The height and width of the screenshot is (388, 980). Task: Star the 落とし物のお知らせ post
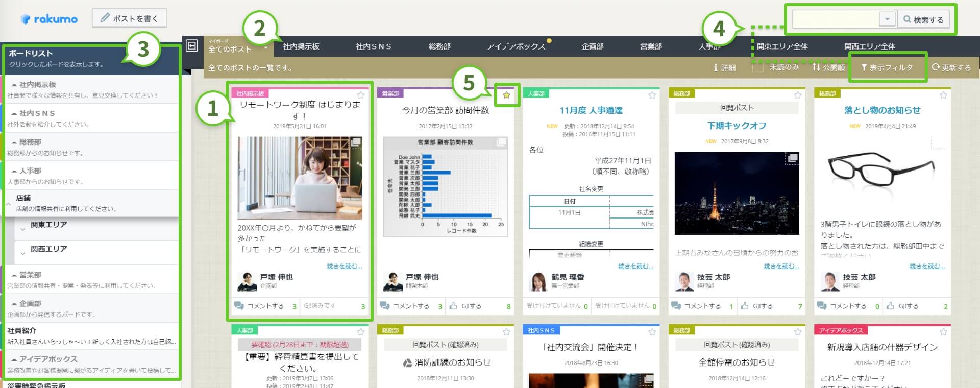point(943,95)
